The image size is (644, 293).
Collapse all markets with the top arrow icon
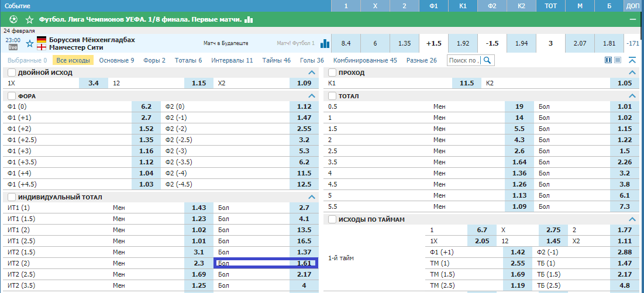click(632, 60)
